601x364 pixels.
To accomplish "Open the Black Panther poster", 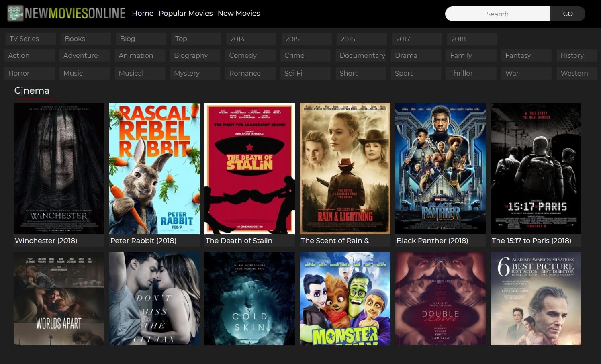I will [440, 168].
